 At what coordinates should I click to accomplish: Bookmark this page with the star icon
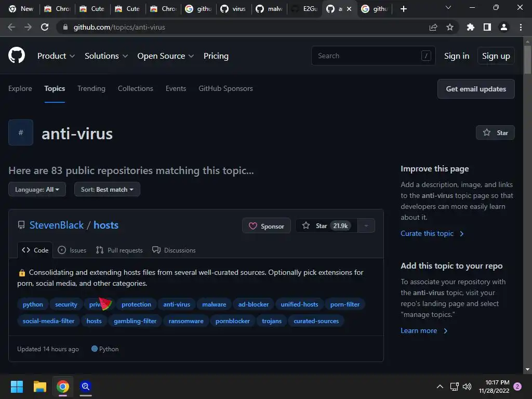click(450, 27)
